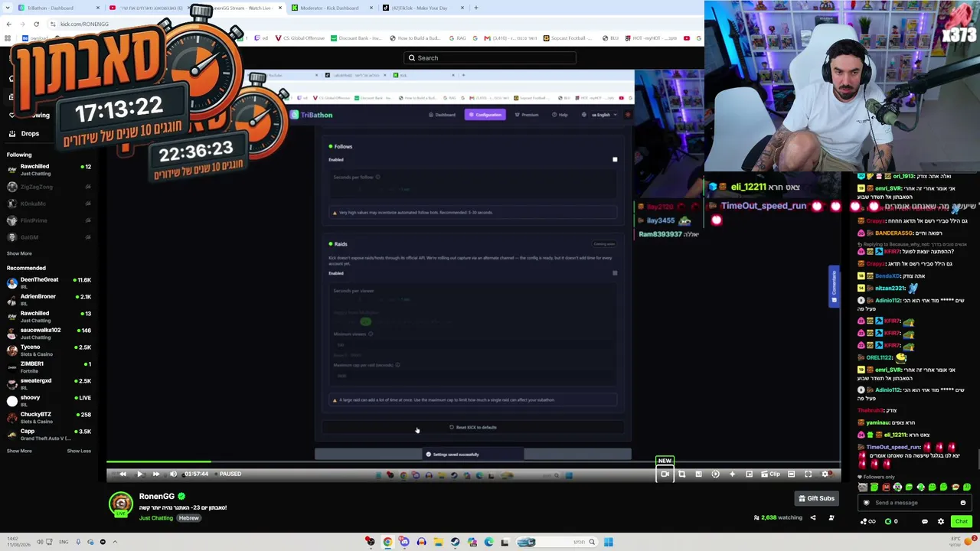
Task: Create a Clip of the stream
Action: (x=770, y=474)
